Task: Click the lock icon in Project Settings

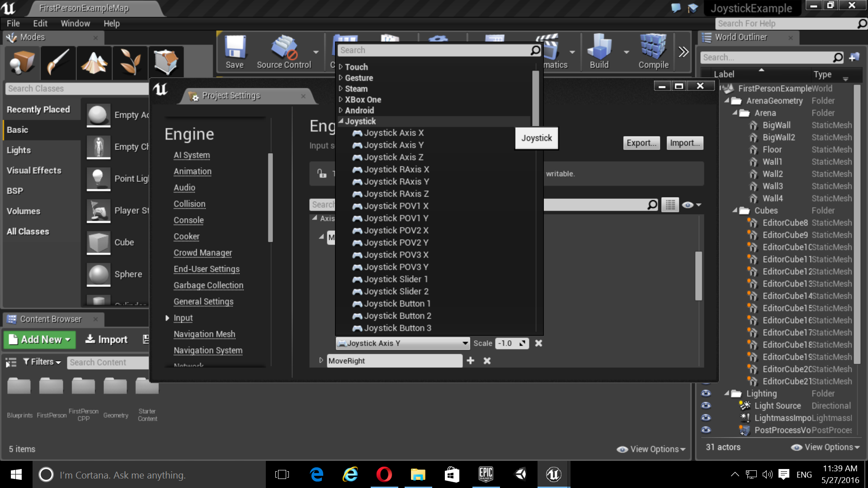Action: pyautogui.click(x=322, y=174)
